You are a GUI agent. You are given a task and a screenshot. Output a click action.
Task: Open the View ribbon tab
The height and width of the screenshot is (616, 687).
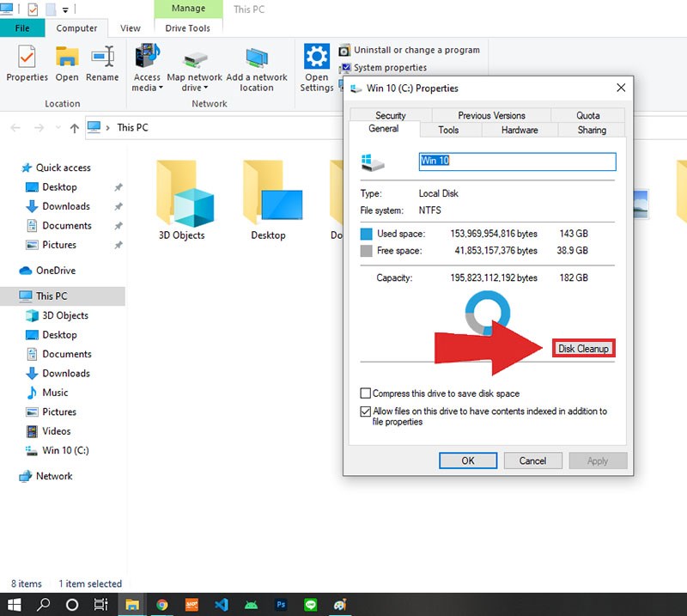click(x=131, y=28)
